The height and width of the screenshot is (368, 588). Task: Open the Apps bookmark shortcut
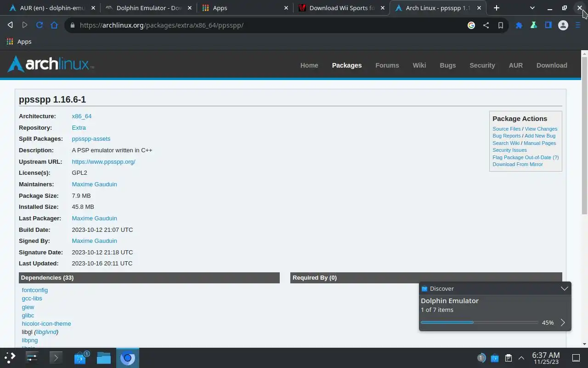click(x=19, y=41)
